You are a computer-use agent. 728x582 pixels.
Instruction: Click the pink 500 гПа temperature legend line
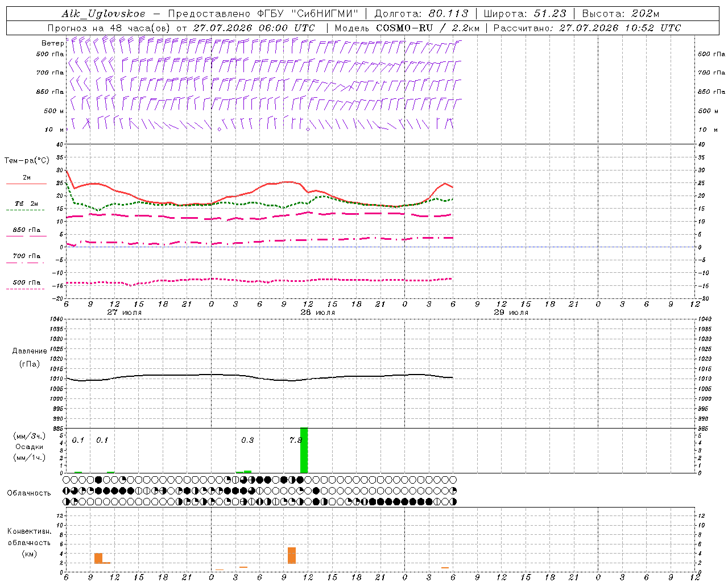pos(25,289)
